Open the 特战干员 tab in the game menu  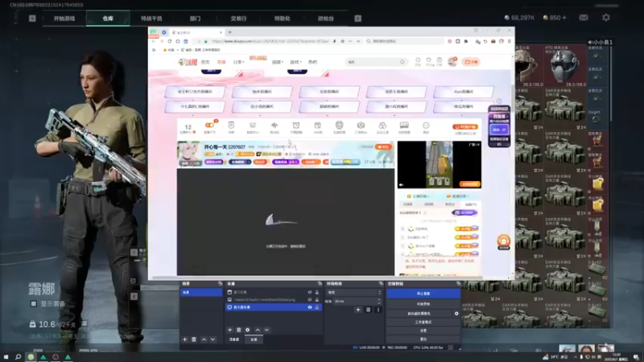(x=151, y=19)
